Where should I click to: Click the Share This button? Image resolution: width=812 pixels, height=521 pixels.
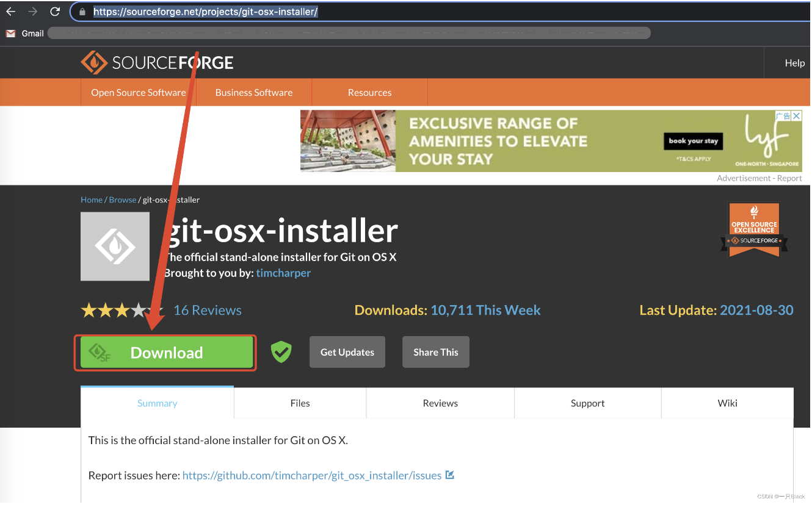pos(436,352)
